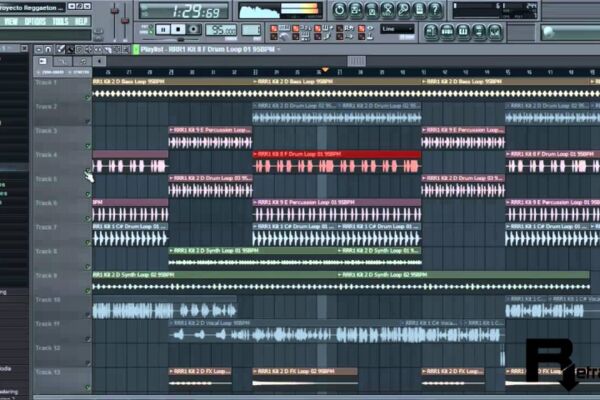
Task: Click the undo shortcut icon
Action: (x=339, y=10)
